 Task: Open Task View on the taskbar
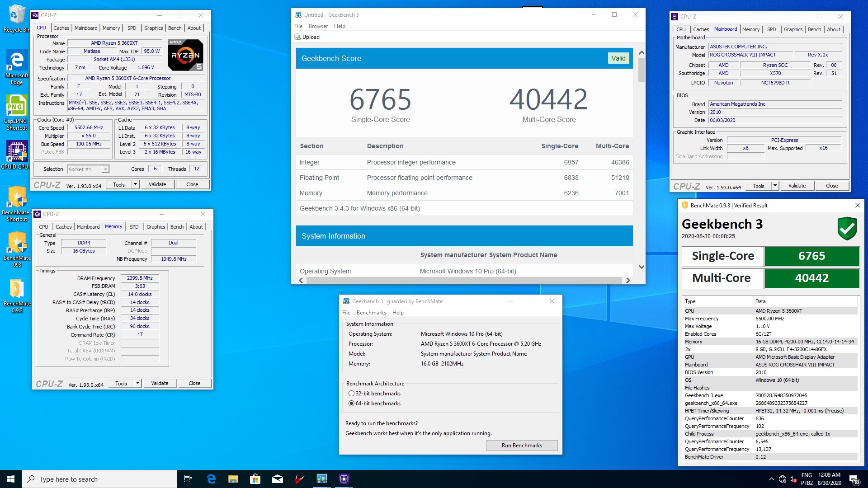point(188,479)
